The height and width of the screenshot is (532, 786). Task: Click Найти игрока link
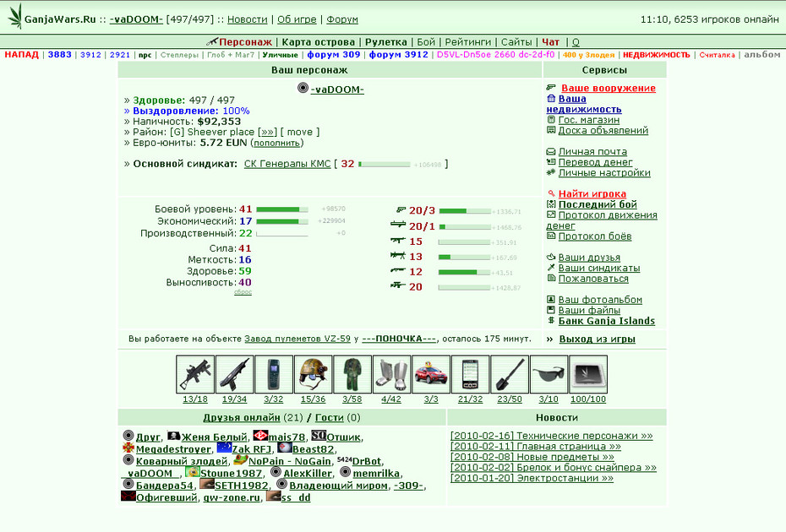[592, 194]
